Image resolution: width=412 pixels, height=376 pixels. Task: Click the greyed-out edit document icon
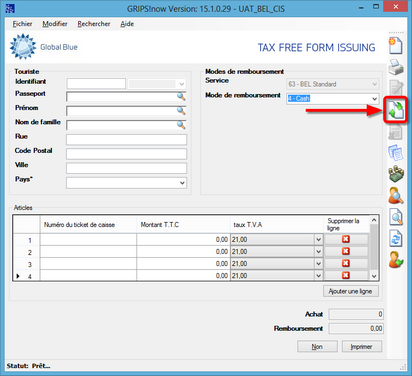click(x=396, y=88)
